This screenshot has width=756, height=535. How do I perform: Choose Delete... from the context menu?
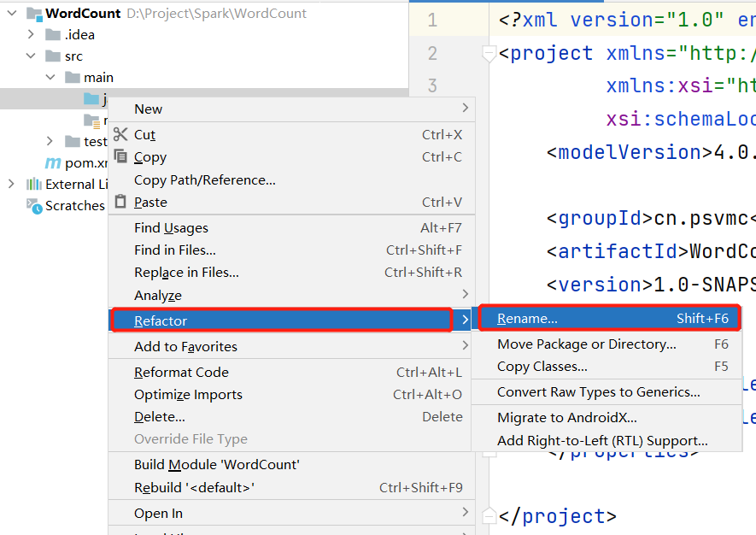click(291, 417)
